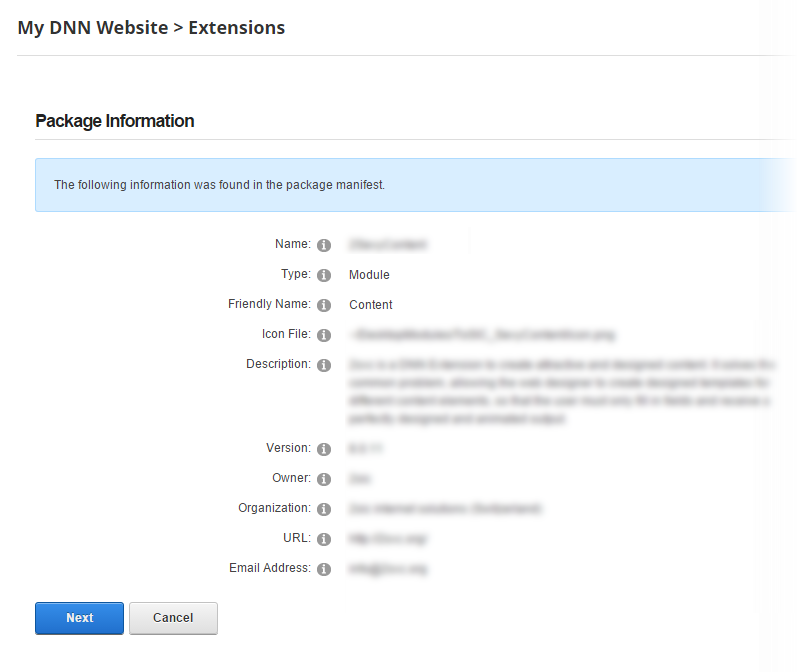Click the Icon File info icon

pos(324,335)
